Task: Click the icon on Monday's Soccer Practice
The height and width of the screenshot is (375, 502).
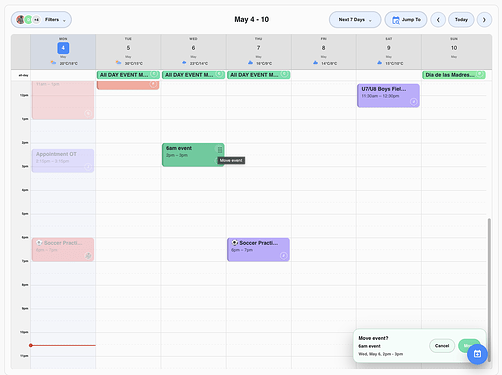Action: pyautogui.click(x=88, y=256)
